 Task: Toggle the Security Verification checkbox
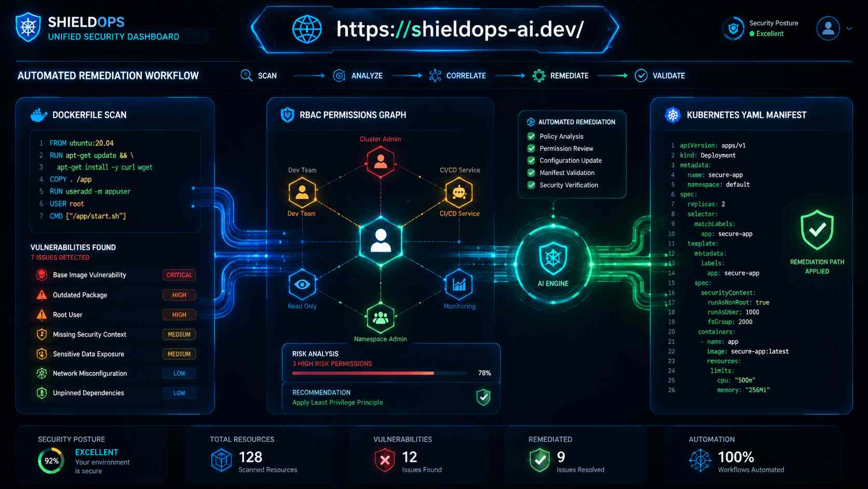tap(531, 185)
